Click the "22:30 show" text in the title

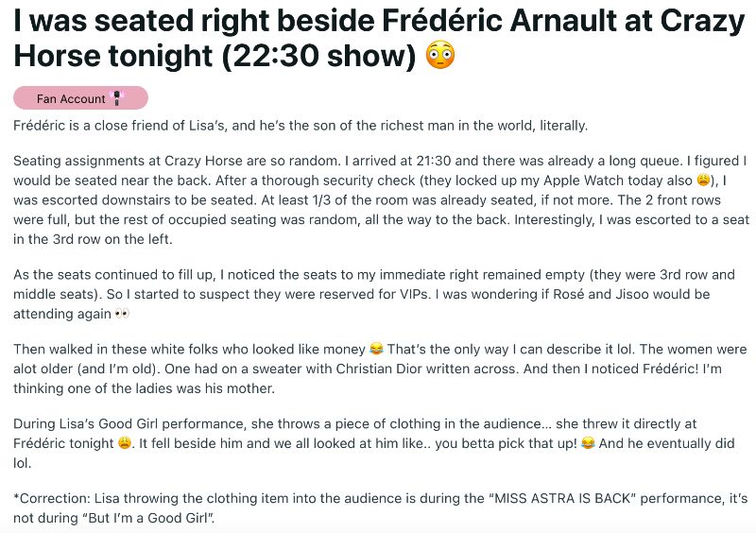click(319, 56)
